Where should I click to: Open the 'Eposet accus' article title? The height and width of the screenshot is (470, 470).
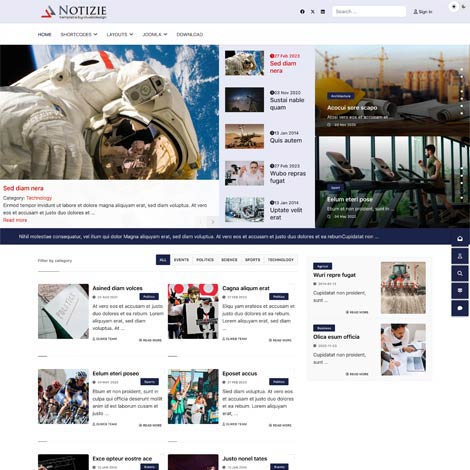(x=240, y=373)
